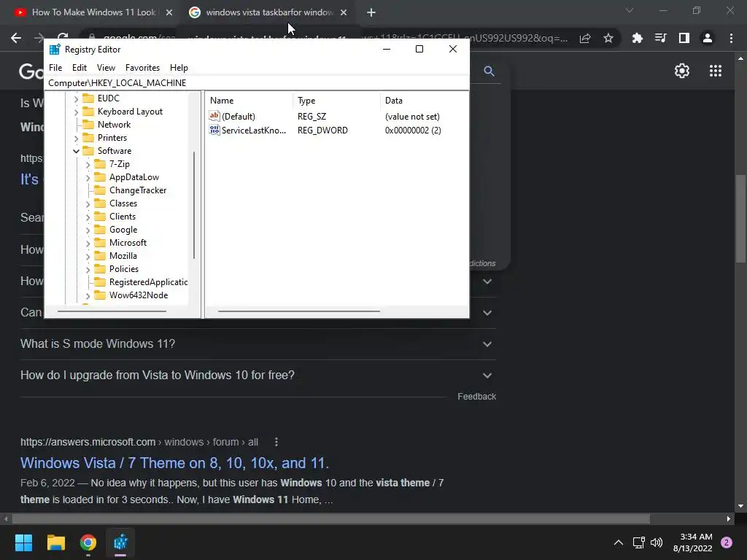The height and width of the screenshot is (560, 747).
Task: Click the Google search magnifier icon
Action: click(489, 71)
